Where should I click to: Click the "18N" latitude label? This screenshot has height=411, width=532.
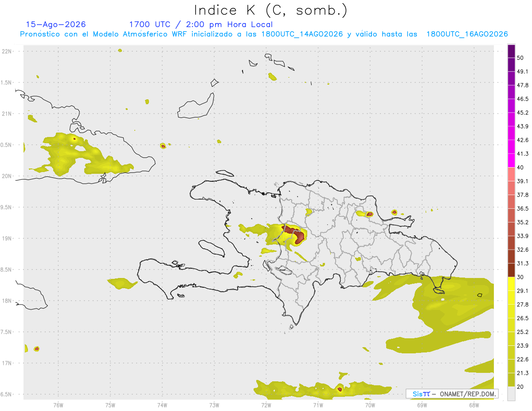7,301
